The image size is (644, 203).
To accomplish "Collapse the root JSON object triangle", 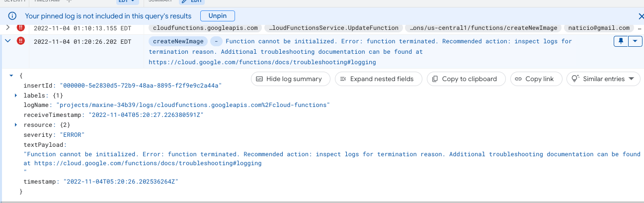I will tap(11, 75).
